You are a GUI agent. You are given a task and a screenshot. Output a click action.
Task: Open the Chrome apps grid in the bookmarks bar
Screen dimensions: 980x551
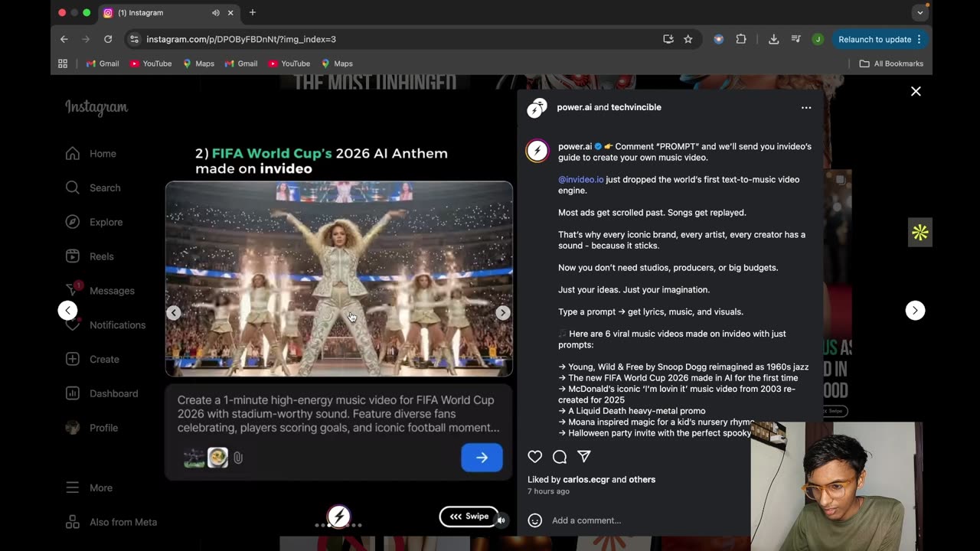(x=63, y=64)
